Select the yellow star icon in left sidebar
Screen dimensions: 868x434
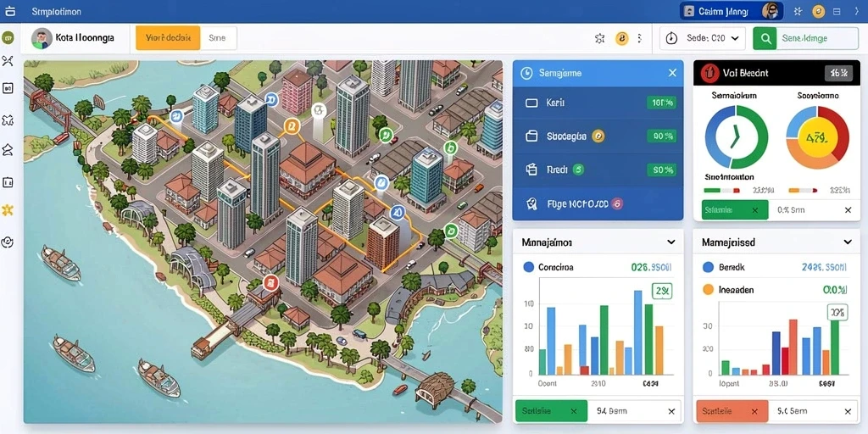(8, 210)
